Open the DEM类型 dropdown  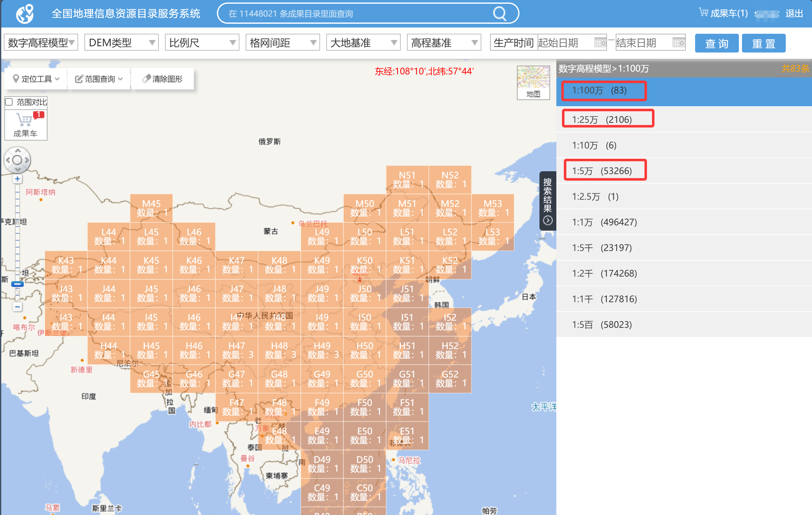121,43
